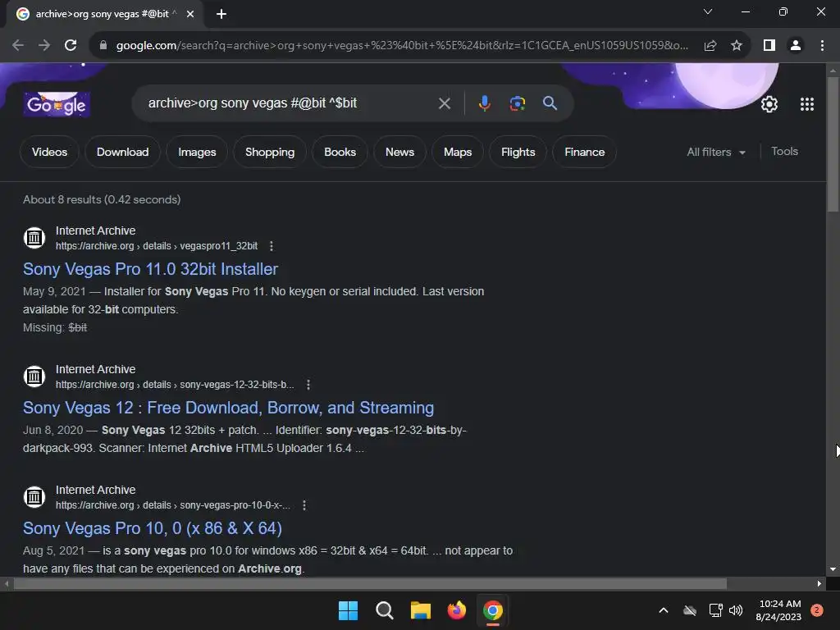Screen dimensions: 840x630
Task: Open the Finance filter
Action: pos(584,152)
